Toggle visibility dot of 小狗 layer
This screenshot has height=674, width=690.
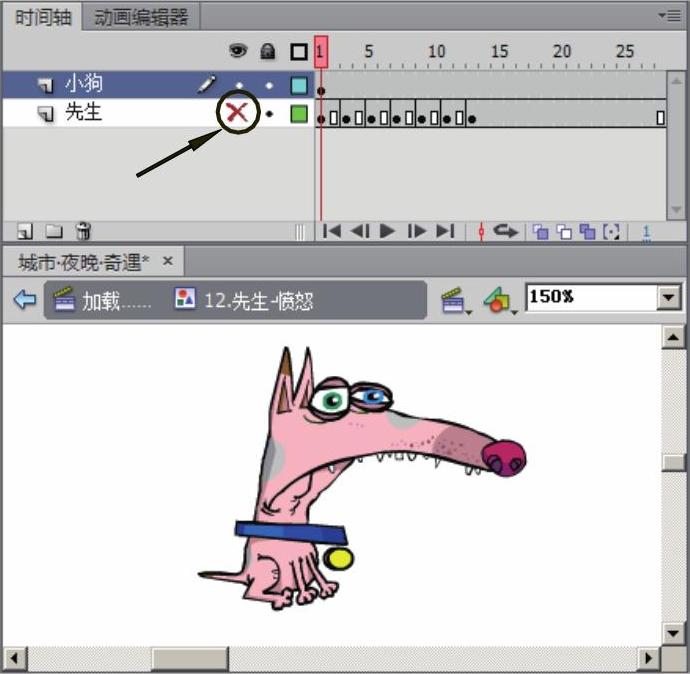click(239, 85)
